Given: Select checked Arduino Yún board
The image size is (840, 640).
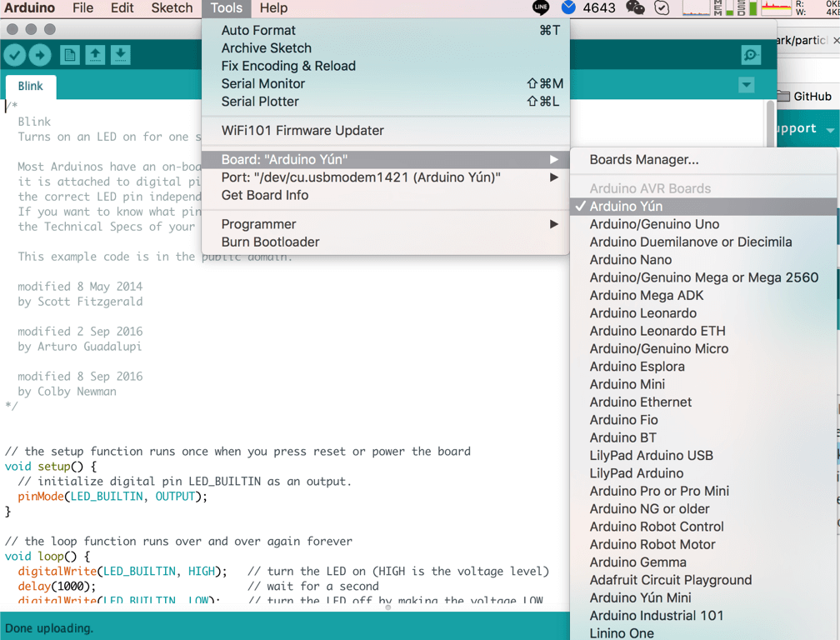Looking at the screenshot, I should click(703, 206).
